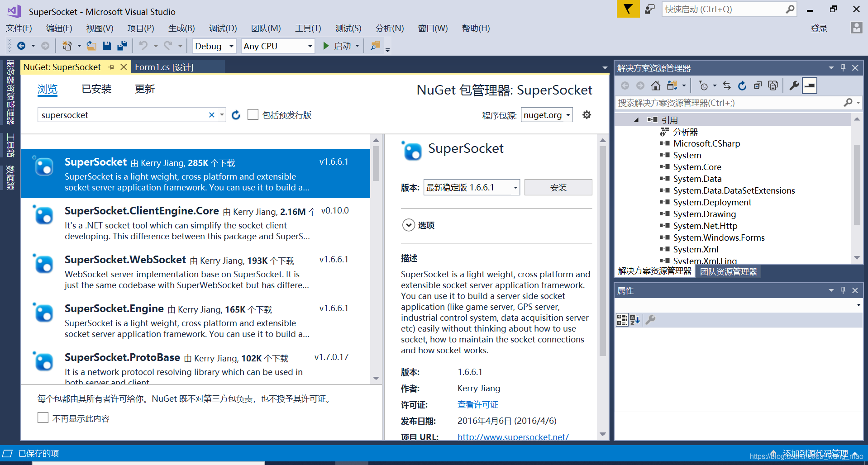
Task: Collapse the 选项 section chevron
Action: (409, 225)
